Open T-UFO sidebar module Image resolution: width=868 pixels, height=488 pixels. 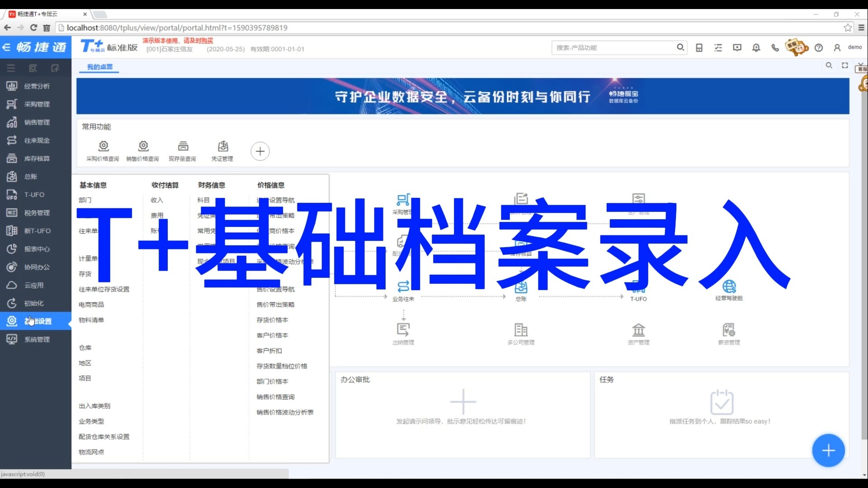pyautogui.click(x=36, y=194)
